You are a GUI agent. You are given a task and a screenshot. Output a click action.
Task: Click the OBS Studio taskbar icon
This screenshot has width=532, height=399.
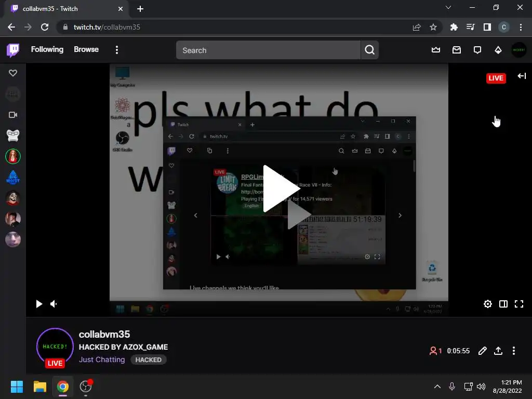coord(86,387)
